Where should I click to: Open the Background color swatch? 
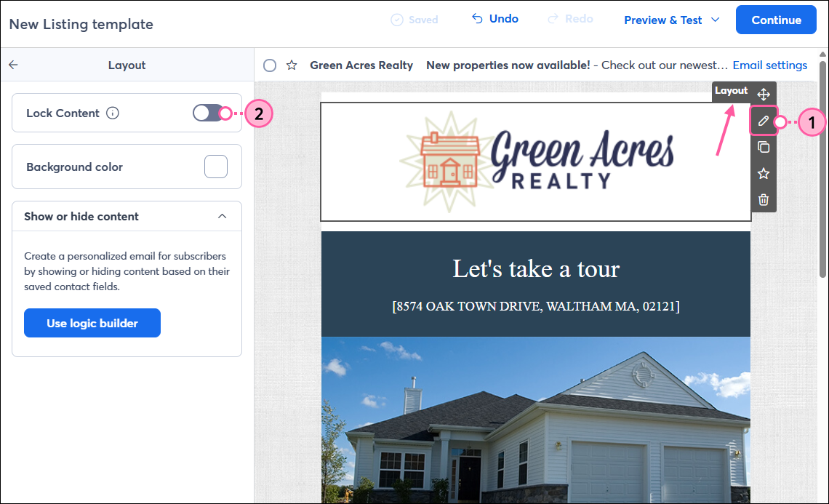click(216, 167)
